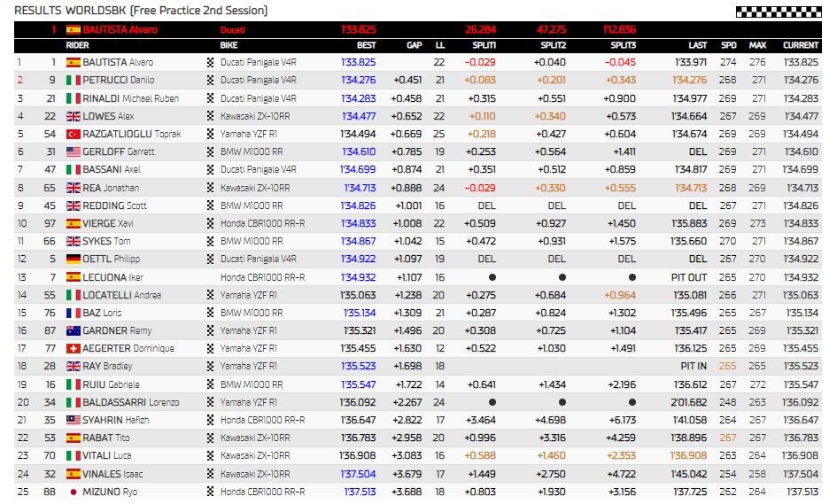Click gap value +3.688 for MIZUNO

coord(407,492)
